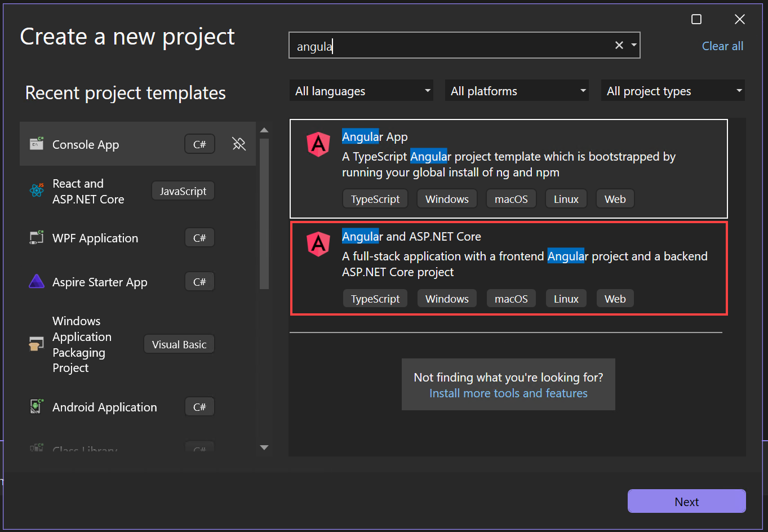Open Install more tools and features
This screenshot has width=768, height=532.
tap(508, 393)
